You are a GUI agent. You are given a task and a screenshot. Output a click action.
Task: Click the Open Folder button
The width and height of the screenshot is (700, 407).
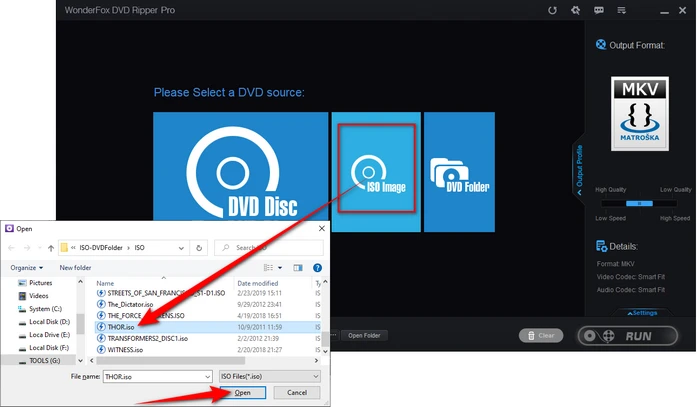[x=364, y=336]
